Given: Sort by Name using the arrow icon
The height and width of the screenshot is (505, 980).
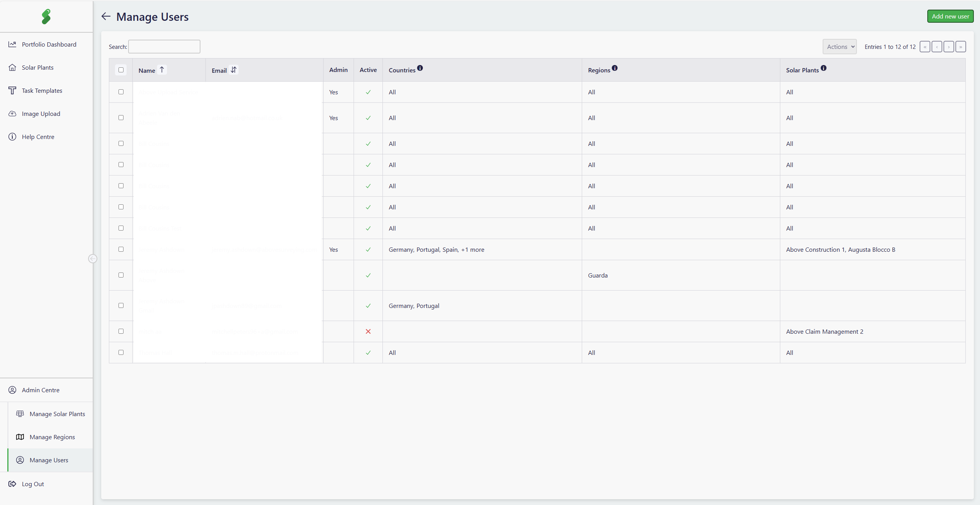Looking at the screenshot, I should click(162, 70).
